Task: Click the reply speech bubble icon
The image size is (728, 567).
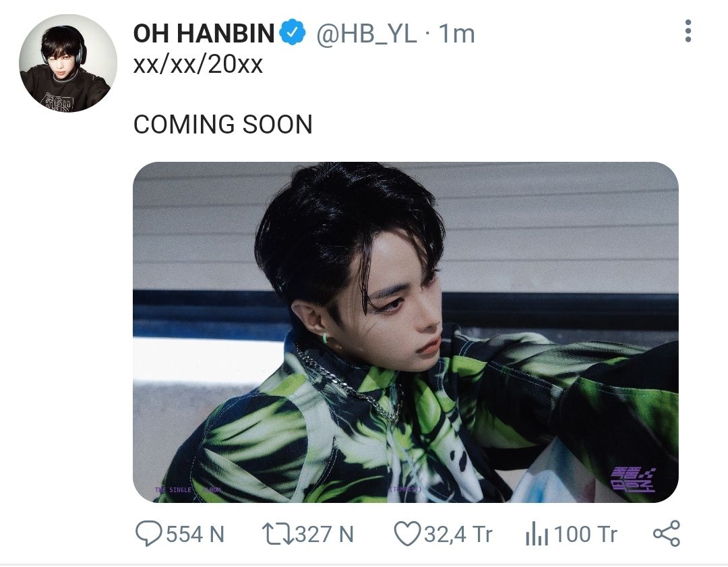Action: (x=148, y=533)
